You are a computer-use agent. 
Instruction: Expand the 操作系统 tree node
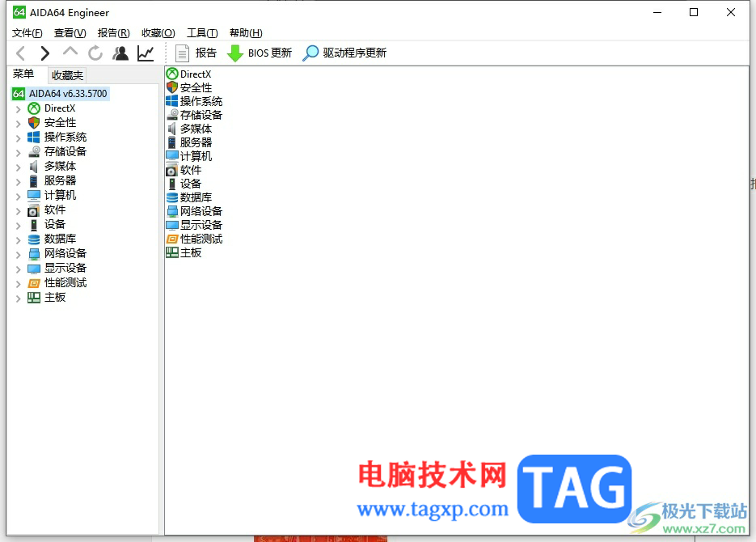click(19, 138)
